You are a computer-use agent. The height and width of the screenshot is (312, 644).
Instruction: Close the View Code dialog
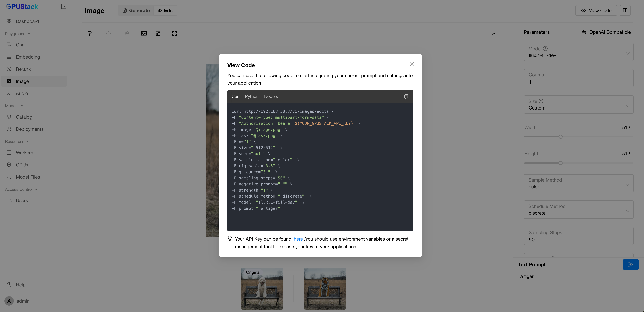tap(412, 64)
